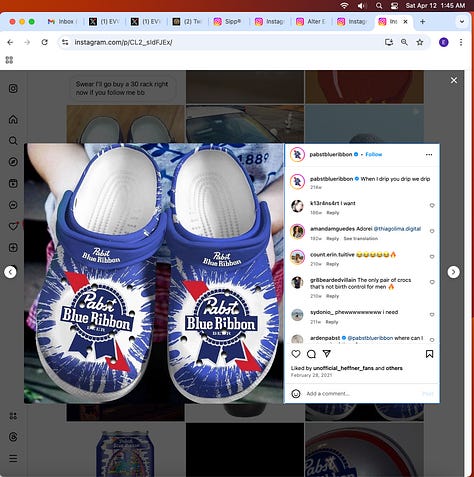This screenshot has width=474, height=477.
Task: Like the comment by amandamguedes
Action: (x=432, y=231)
